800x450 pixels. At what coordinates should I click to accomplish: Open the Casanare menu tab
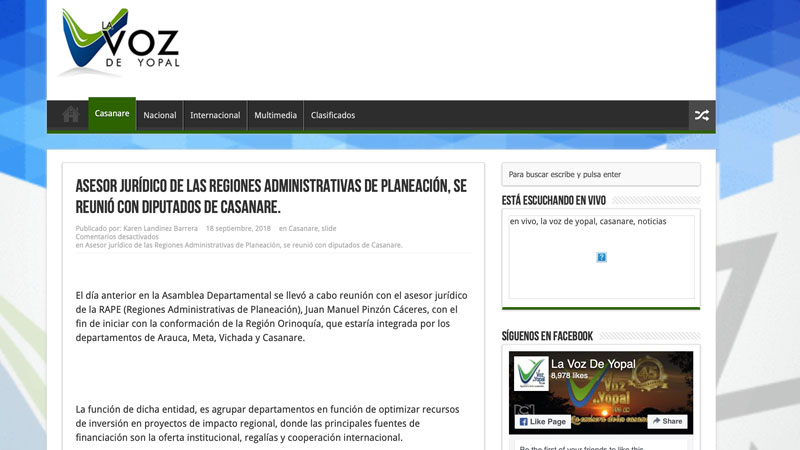point(112,114)
